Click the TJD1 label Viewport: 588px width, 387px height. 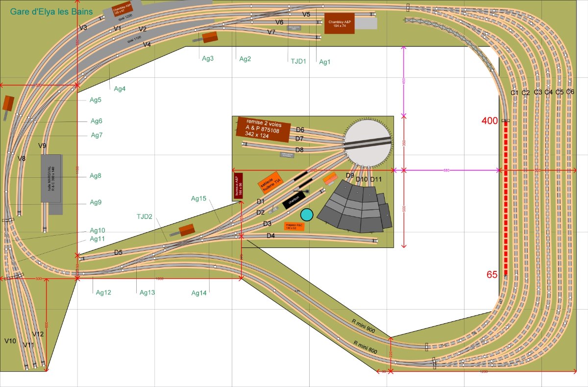298,62
